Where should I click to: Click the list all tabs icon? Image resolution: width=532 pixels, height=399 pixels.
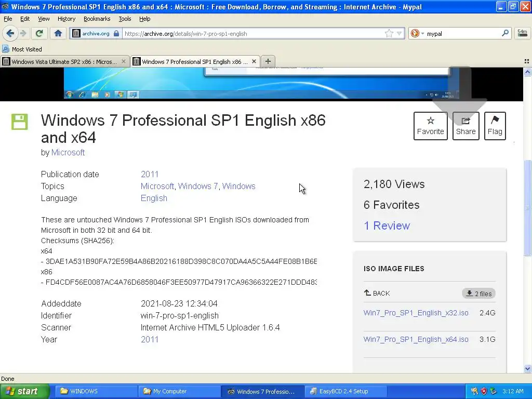tap(527, 61)
